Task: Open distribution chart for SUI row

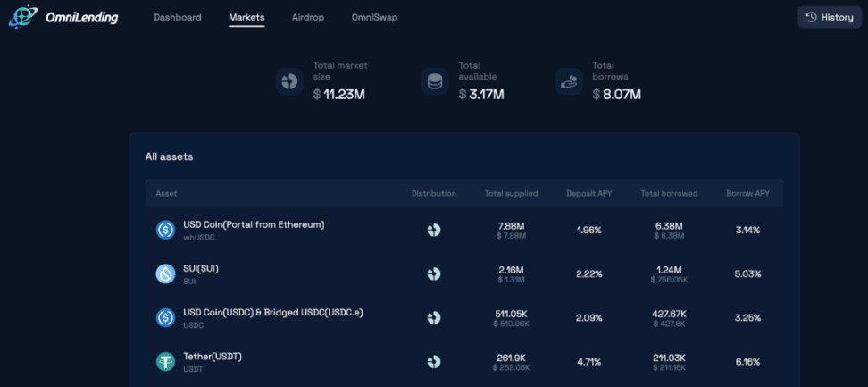Action: [x=433, y=273]
